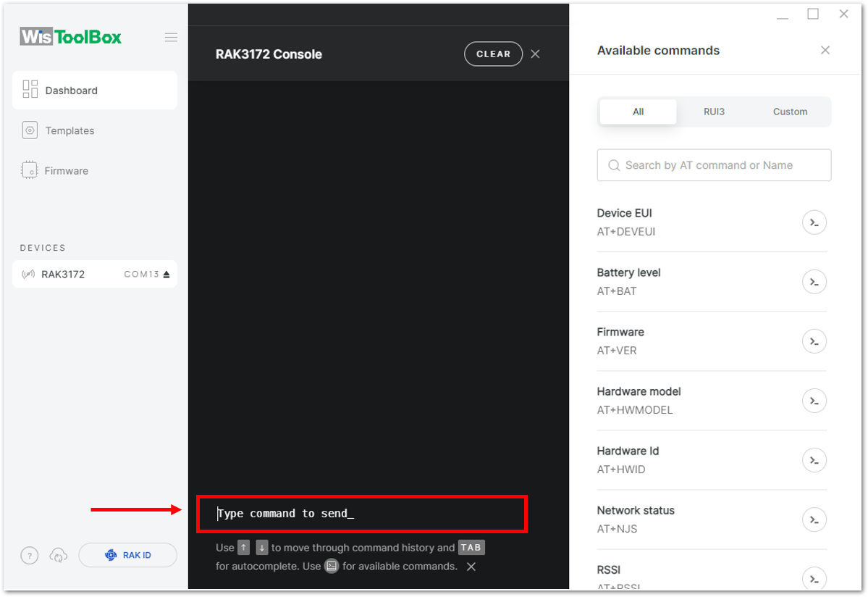Open the Templates page

(95, 130)
